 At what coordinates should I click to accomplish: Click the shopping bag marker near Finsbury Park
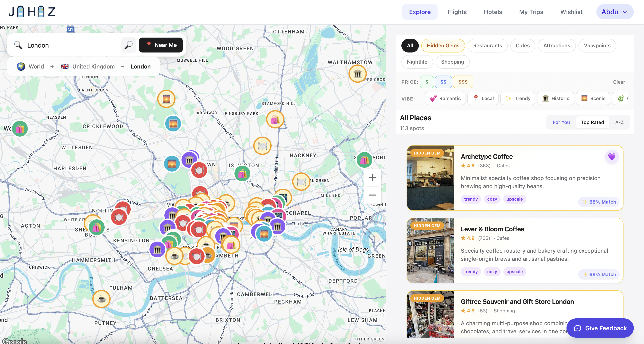tap(275, 120)
